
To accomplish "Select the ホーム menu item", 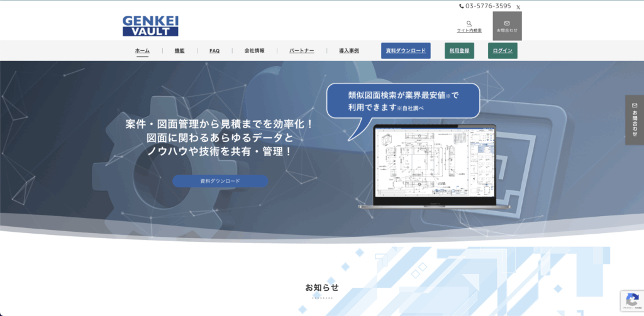I will pos(142,51).
